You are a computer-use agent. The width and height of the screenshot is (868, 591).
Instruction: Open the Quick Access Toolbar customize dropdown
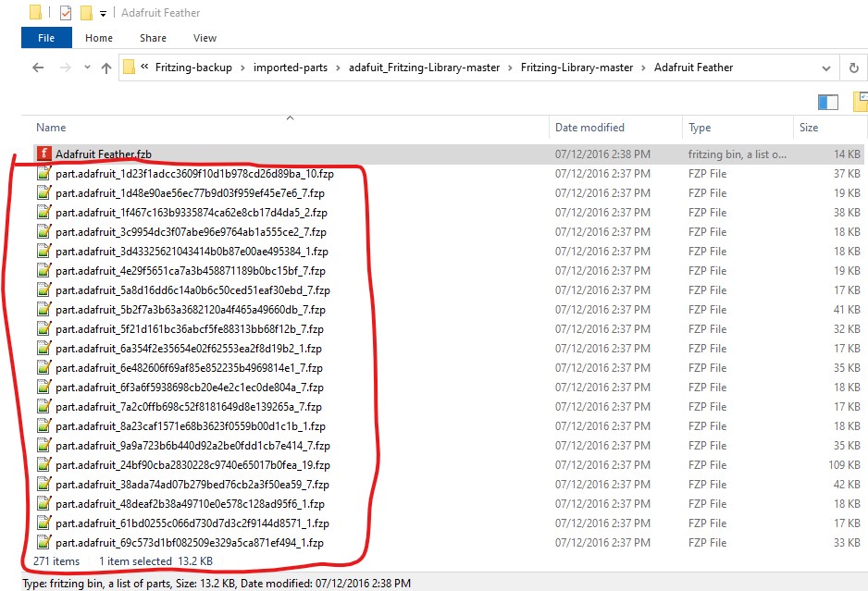(x=103, y=14)
